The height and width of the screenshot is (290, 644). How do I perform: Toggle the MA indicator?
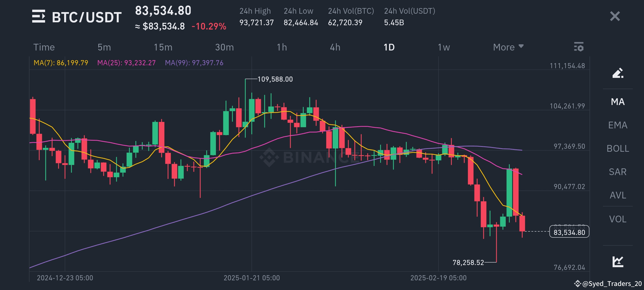[x=618, y=102]
